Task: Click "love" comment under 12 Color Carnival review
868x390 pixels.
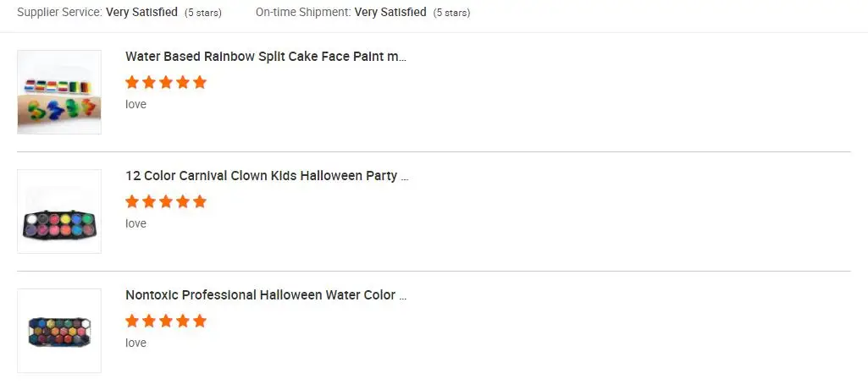Action: click(x=135, y=224)
